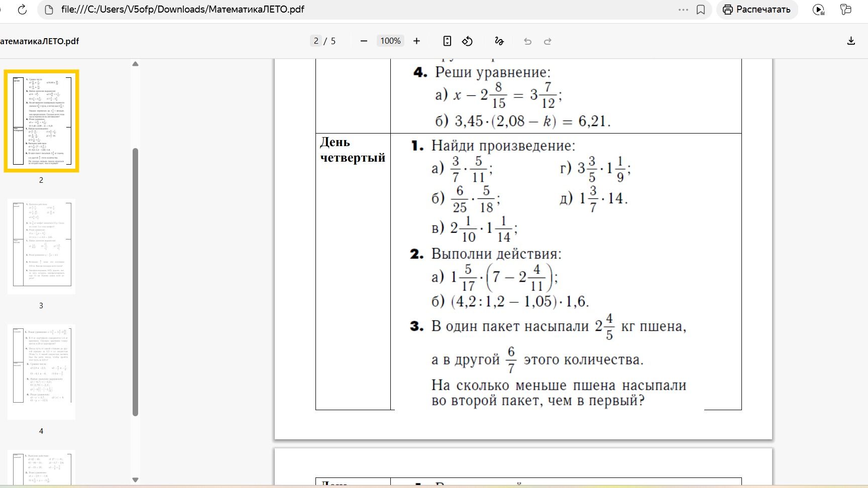Click the МатематикаЛЕТО.pdf document title

click(39, 41)
